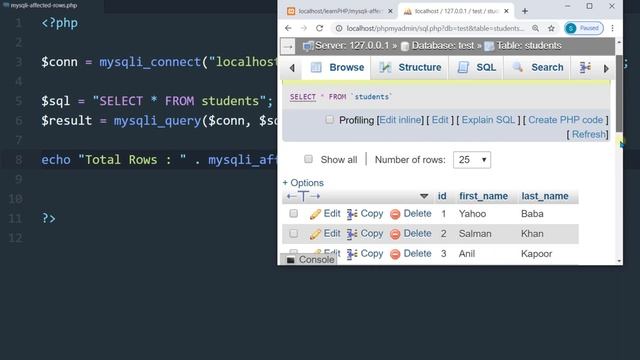Copy the Anil Kapoor row
This screenshot has width=640, height=360.
365,254
